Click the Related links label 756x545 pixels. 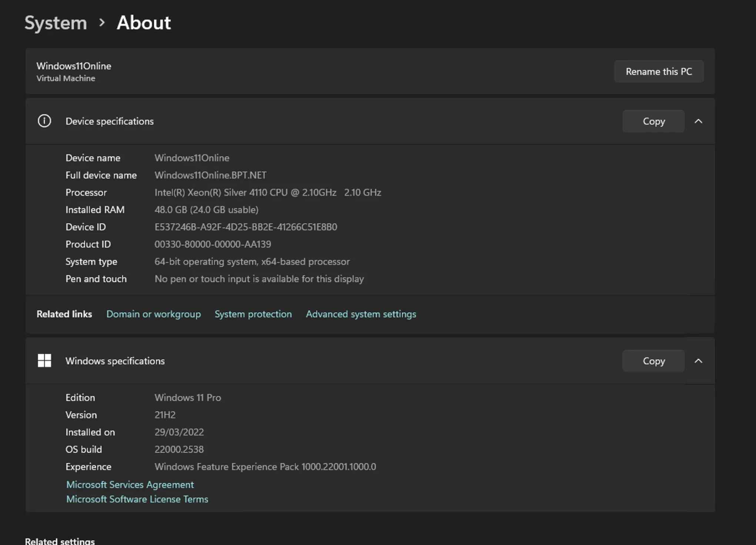64,314
